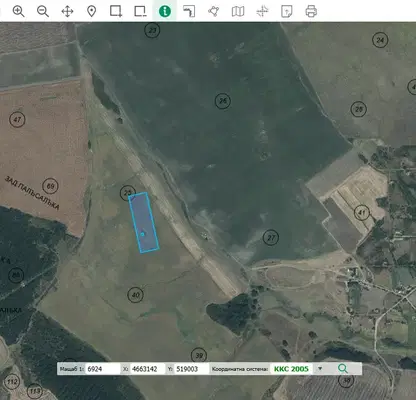Choose the rectangle add-selection tool
This screenshot has height=400, width=416.
click(x=116, y=12)
